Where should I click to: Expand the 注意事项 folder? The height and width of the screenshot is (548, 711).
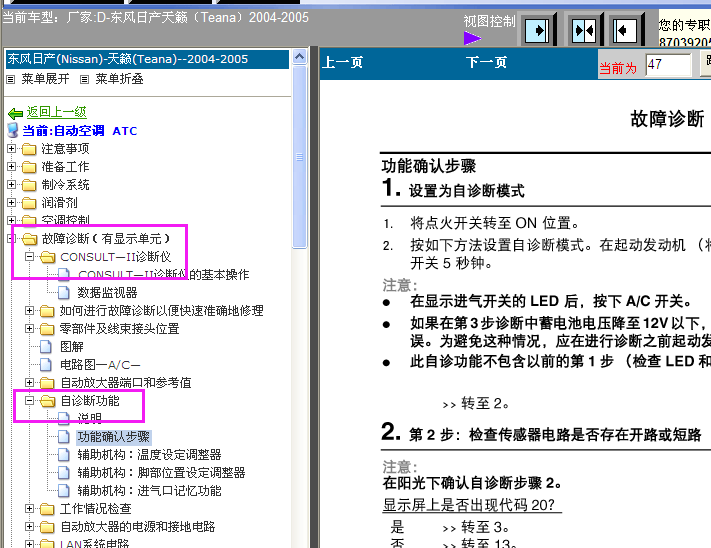pyautogui.click(x=12, y=148)
